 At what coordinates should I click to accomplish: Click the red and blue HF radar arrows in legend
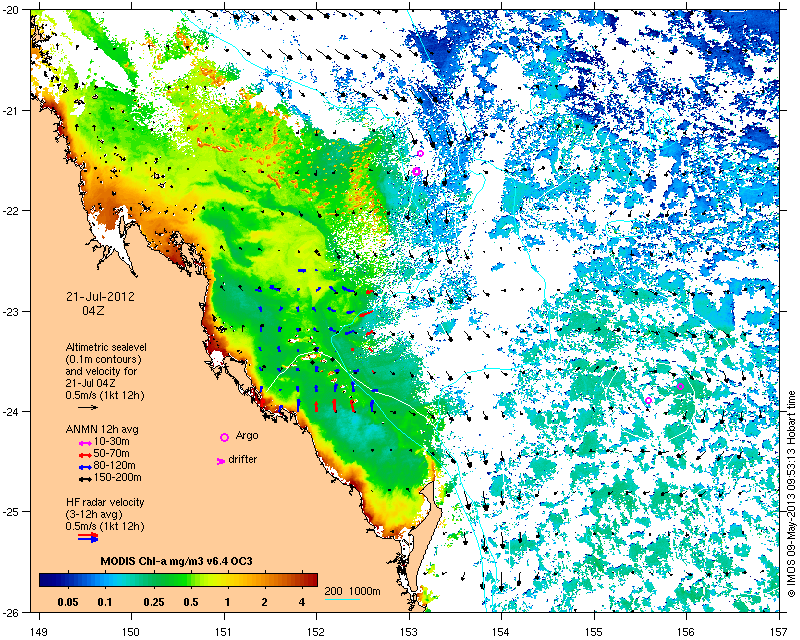click(x=88, y=537)
